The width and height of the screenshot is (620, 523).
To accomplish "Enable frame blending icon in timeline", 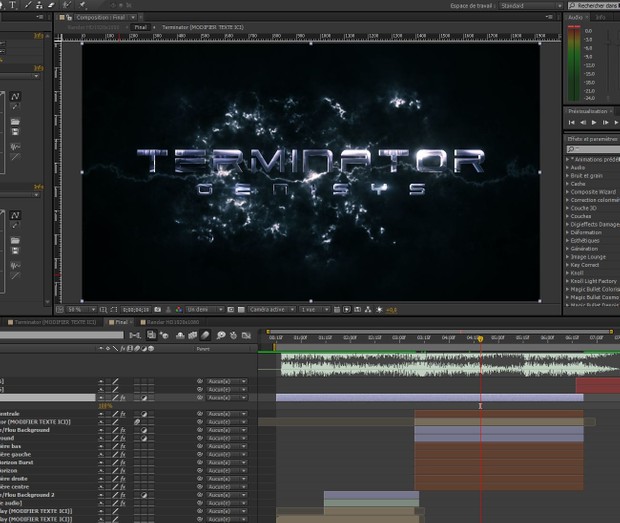I will pos(193,335).
